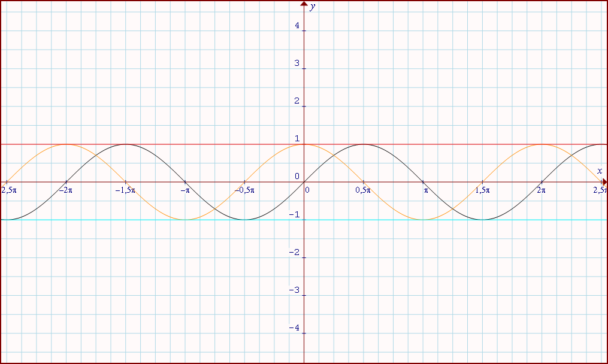The width and height of the screenshot is (608, 364).
Task: Click the 2π tick label
Action: pos(542,190)
